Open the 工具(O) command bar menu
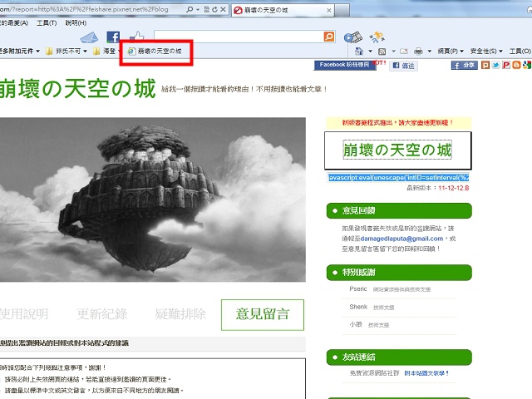532x399 pixels. pyautogui.click(x=520, y=52)
